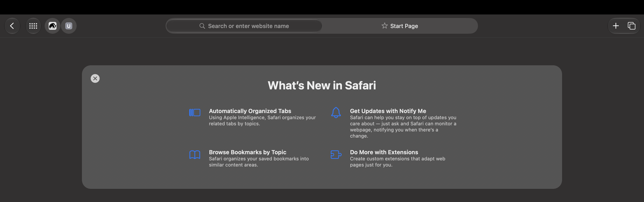Viewport: 644px width, 202px height.
Task: Click the "Automatically Organized Tabs" title
Action: point(250,111)
